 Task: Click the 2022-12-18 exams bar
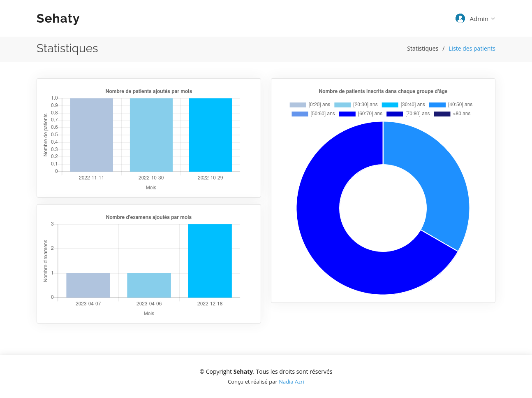(210, 261)
